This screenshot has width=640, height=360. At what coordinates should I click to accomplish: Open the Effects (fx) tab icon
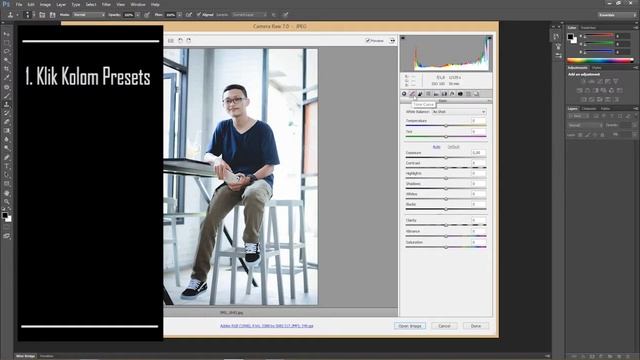click(x=452, y=94)
